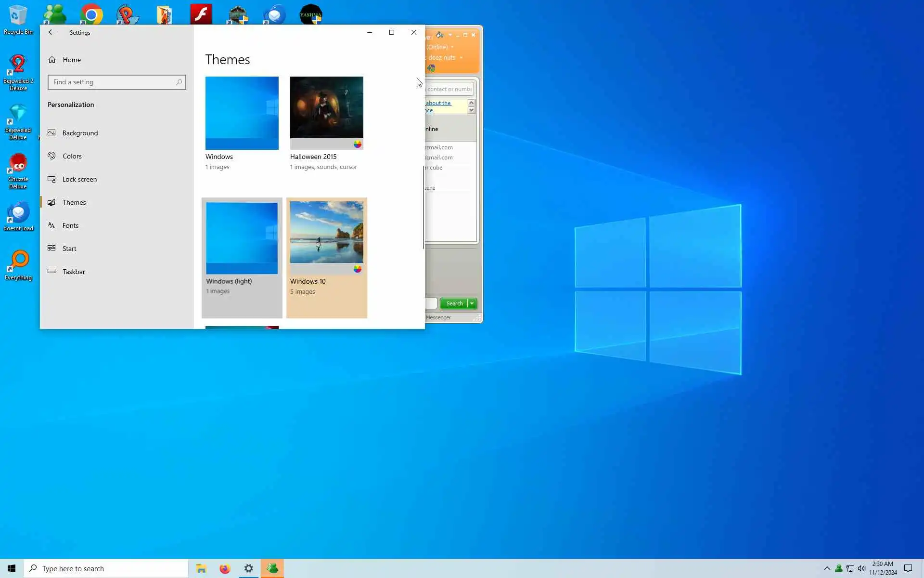Click the Home icon in Settings

click(x=52, y=60)
